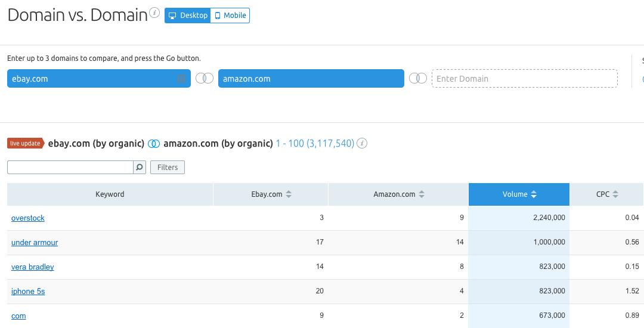Clear the ebay.com domain entry icon

pyautogui.click(x=181, y=78)
